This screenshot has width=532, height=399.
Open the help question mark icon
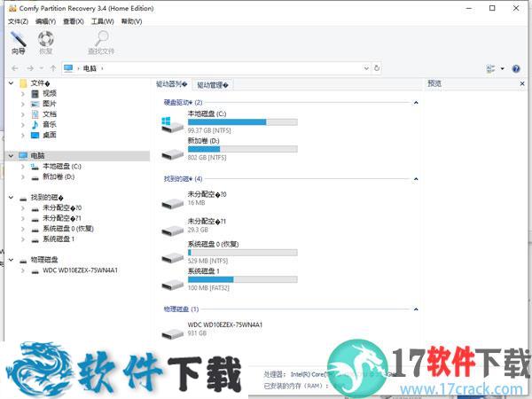516,69
